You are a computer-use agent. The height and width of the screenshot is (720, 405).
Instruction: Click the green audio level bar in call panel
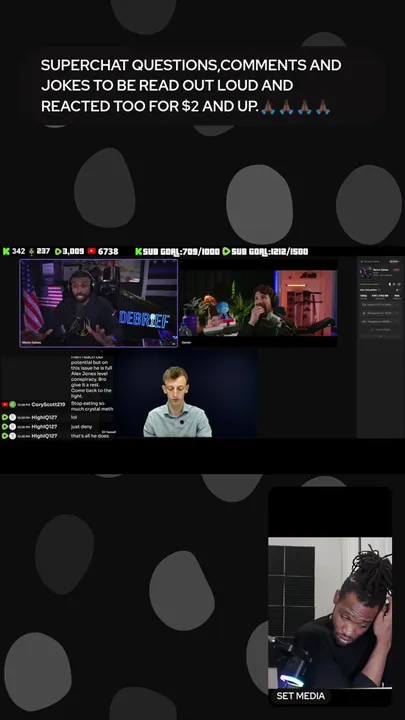(x=369, y=284)
